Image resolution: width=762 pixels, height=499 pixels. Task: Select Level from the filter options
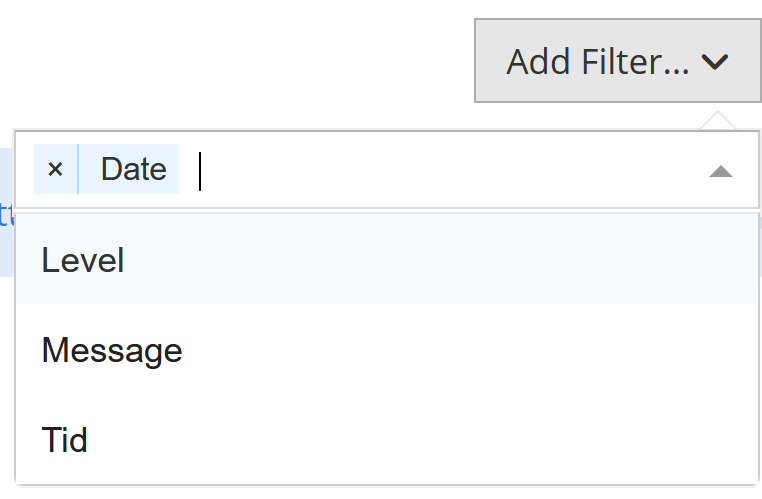coord(83,260)
